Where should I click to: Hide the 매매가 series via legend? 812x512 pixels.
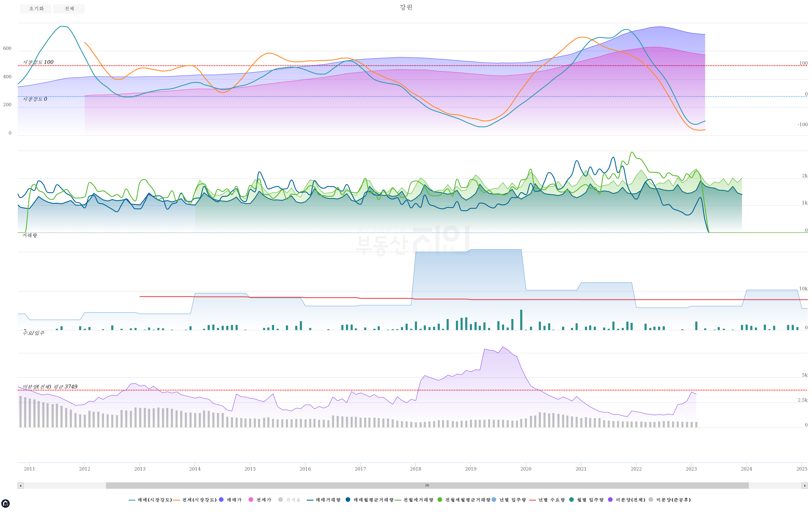tap(234, 500)
